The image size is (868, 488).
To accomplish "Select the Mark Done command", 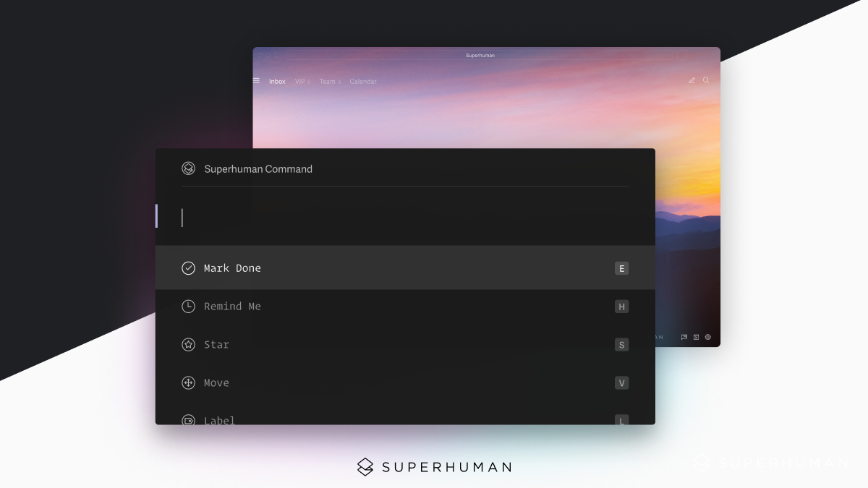I will click(x=405, y=267).
